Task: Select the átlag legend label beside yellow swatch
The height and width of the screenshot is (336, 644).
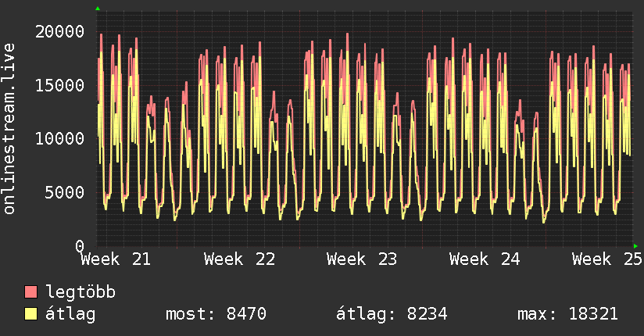Action: coord(70,314)
